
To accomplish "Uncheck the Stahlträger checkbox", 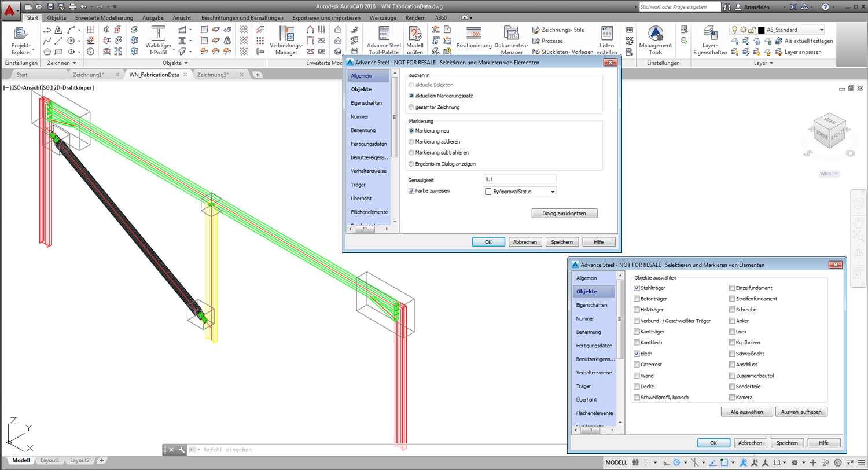I will pos(637,288).
